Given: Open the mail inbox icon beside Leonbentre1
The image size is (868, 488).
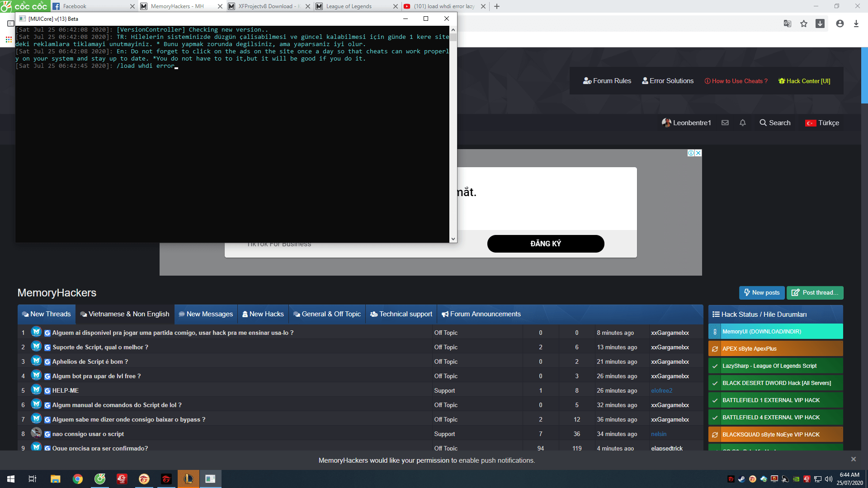Looking at the screenshot, I should 725,122.
